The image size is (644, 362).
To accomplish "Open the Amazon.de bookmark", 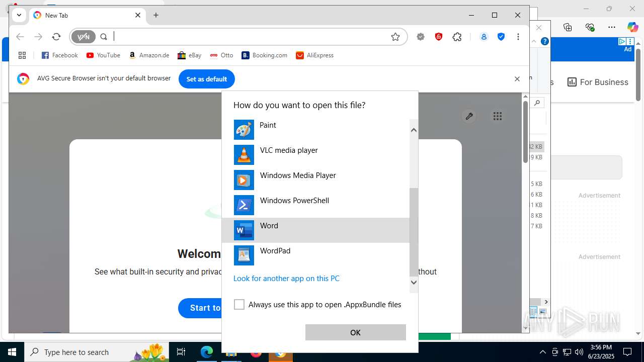I will tap(149, 55).
